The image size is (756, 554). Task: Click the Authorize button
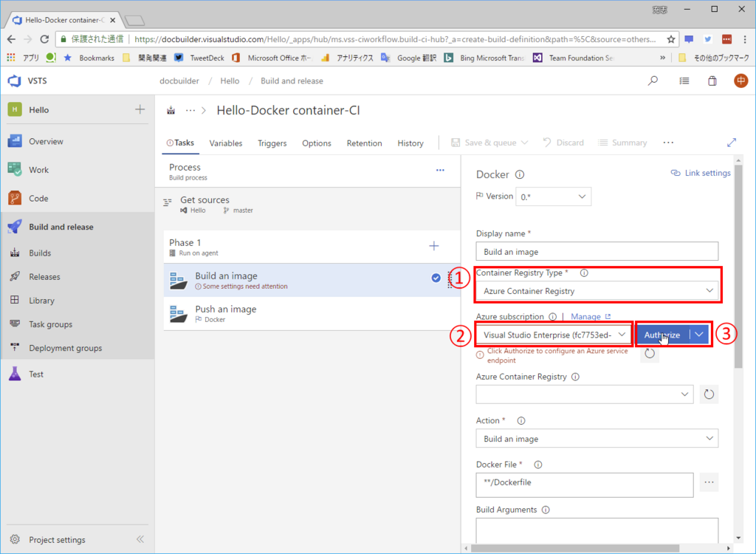tap(662, 335)
